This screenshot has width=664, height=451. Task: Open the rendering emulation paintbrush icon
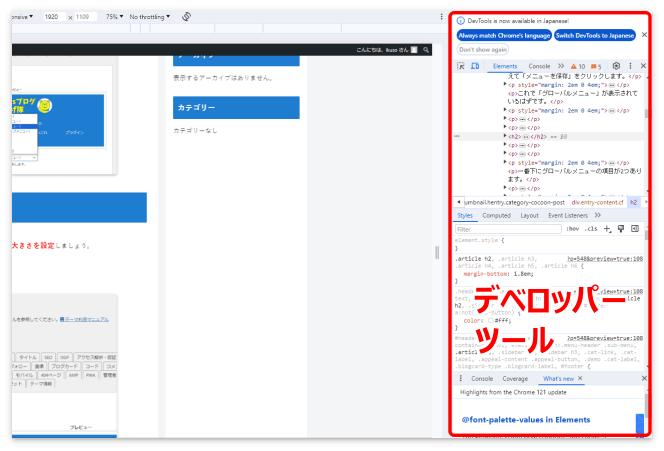click(x=621, y=229)
